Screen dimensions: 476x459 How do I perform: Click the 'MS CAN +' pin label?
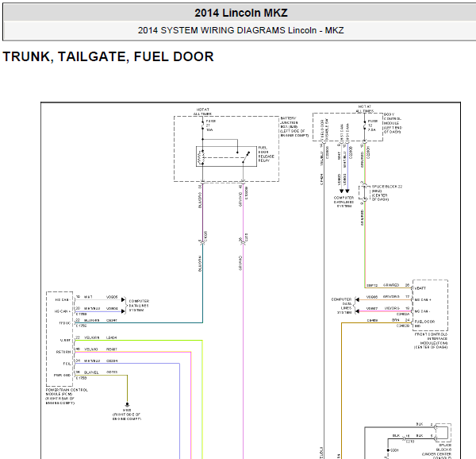[x=423, y=300]
